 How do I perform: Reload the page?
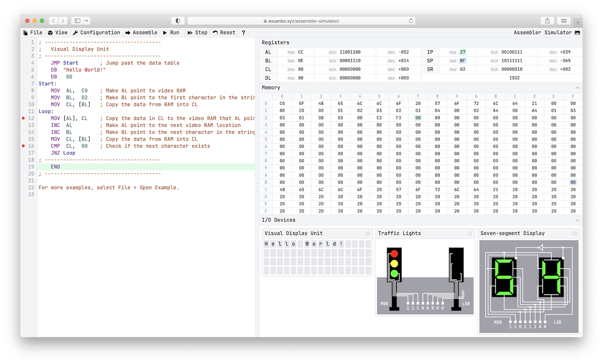[411, 21]
